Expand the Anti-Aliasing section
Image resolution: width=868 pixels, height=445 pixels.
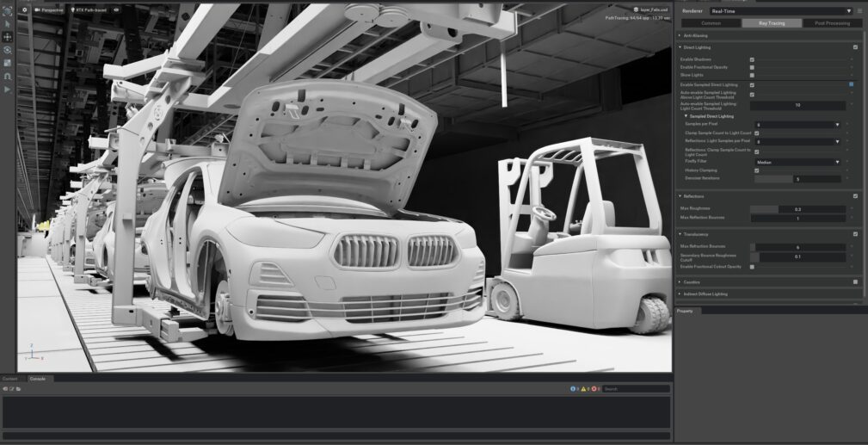point(696,35)
